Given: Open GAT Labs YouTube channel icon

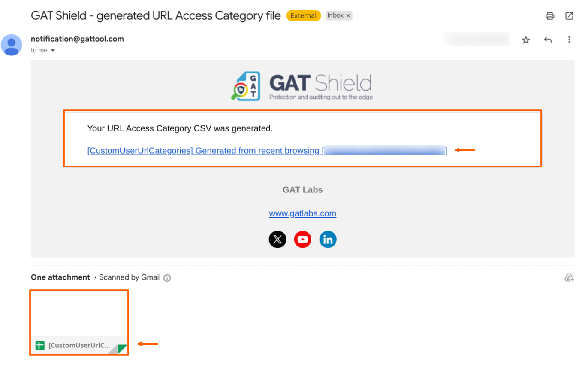Looking at the screenshot, I should (302, 240).
